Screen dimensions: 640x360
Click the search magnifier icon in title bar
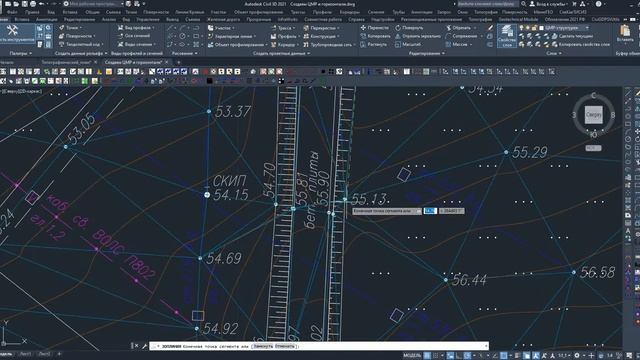coord(524,4)
